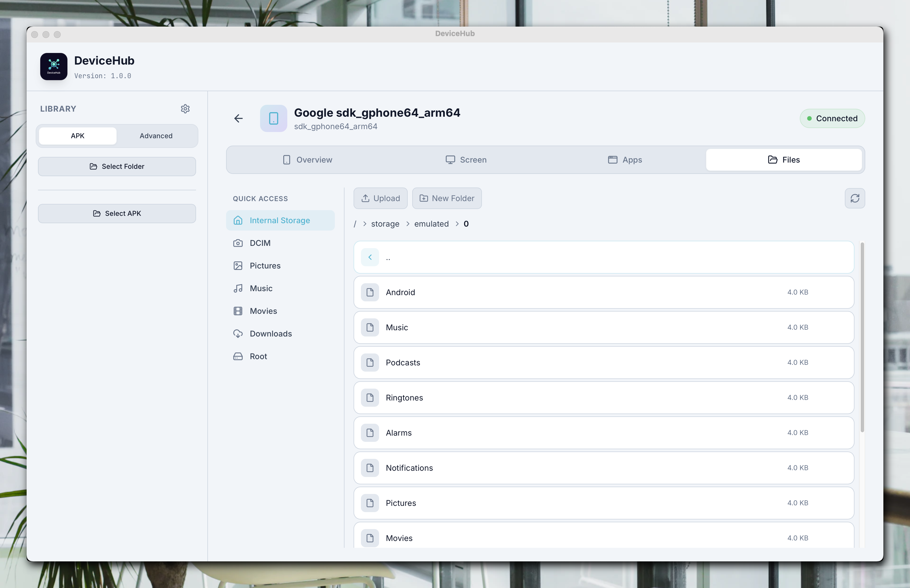This screenshot has width=910, height=588.
Task: Click the refresh files icon button
Action: [x=855, y=198]
